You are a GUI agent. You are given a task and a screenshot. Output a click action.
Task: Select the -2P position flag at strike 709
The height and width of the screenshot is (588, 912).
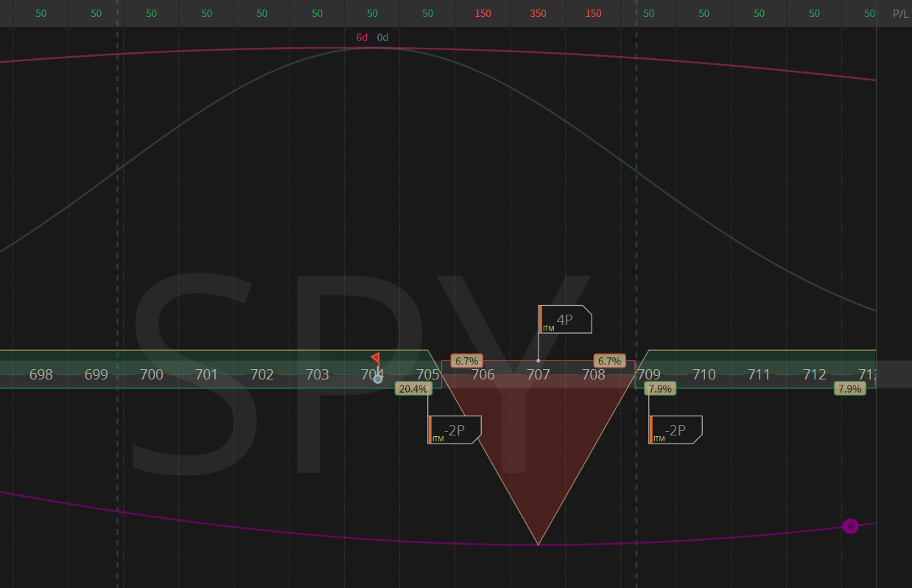point(675,430)
